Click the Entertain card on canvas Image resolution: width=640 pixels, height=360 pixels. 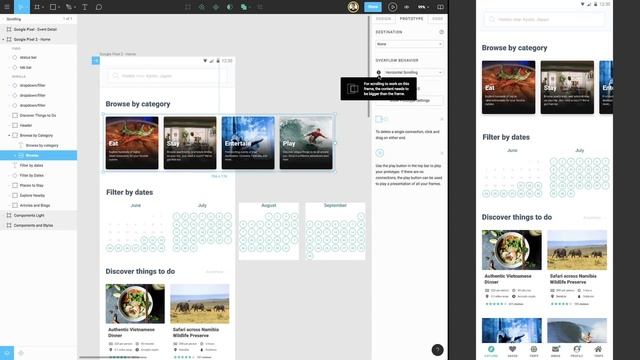point(248,143)
